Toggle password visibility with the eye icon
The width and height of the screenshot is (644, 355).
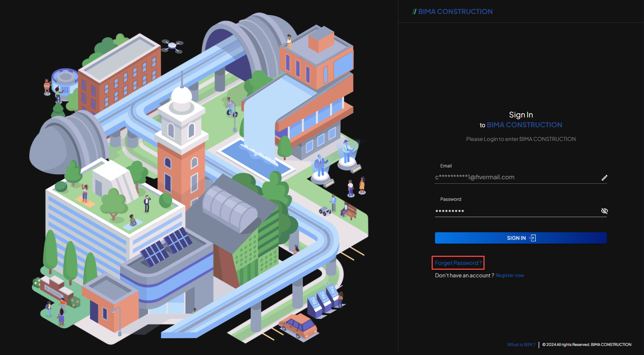point(604,211)
